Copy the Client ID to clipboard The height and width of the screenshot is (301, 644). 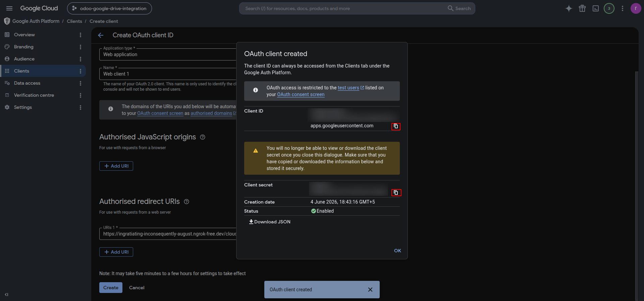click(396, 126)
